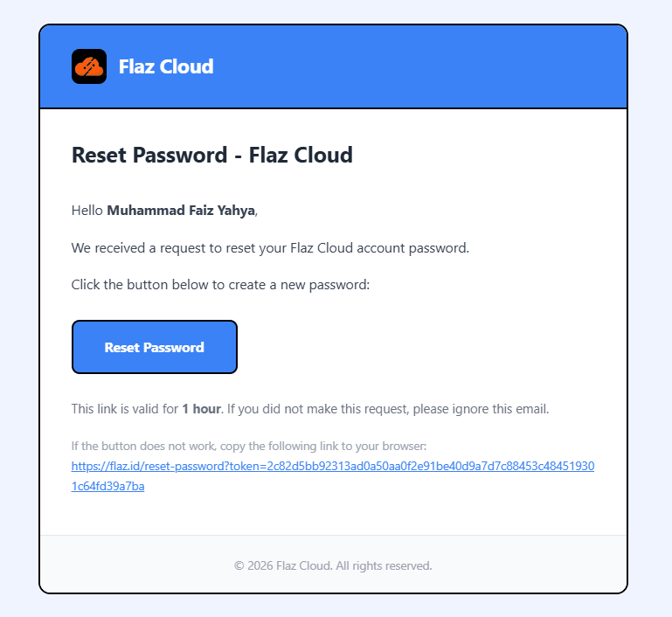Click the 'All rights reserved.' footer phrase
Screen dimensions: 672x617
tap(384, 565)
